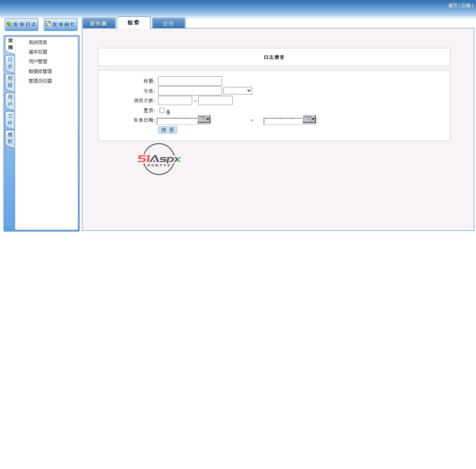Open the 分类 dropdown list
This screenshot has width=476, height=469.
[238, 91]
